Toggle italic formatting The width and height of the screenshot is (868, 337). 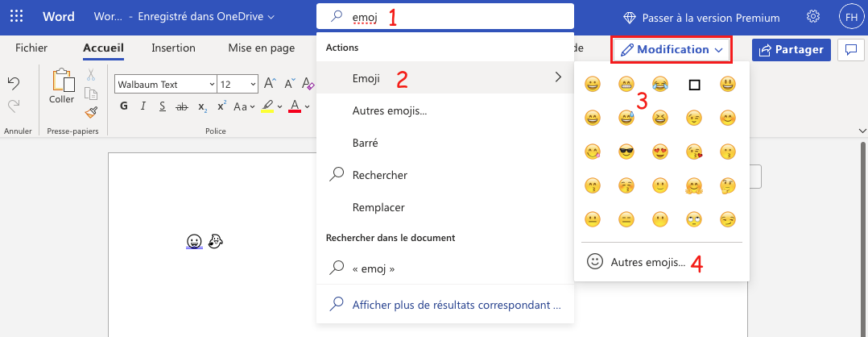[x=143, y=106]
